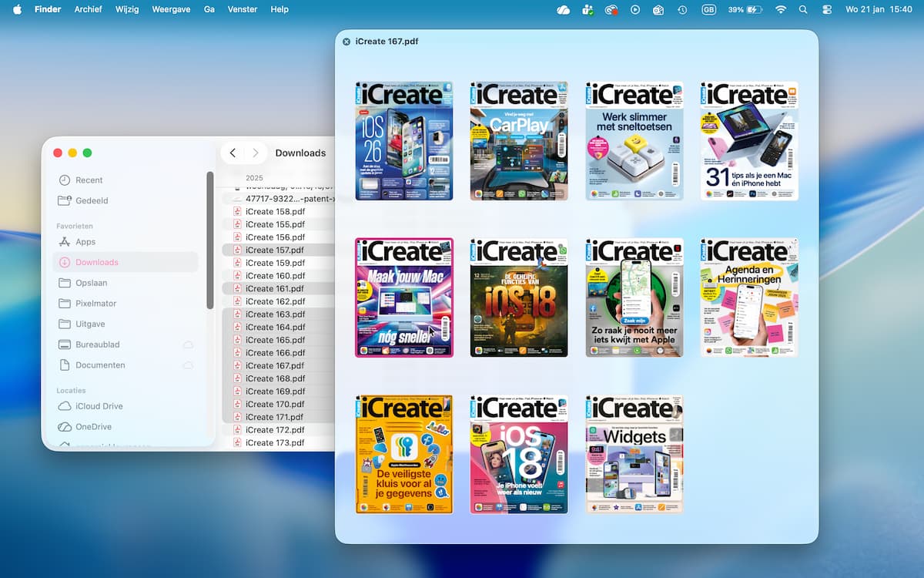Select the iCreate 158.pdf file
The width and height of the screenshot is (924, 578).
275,211
